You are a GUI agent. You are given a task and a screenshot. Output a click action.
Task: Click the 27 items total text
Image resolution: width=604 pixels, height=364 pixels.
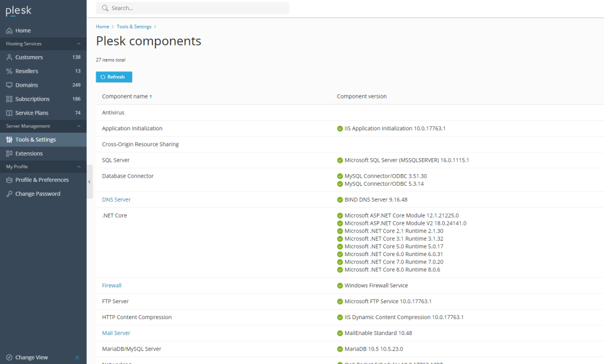pyautogui.click(x=110, y=60)
